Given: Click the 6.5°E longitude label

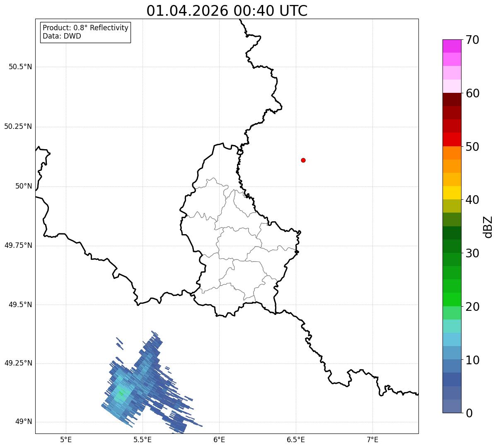Looking at the screenshot, I should click(x=296, y=439).
